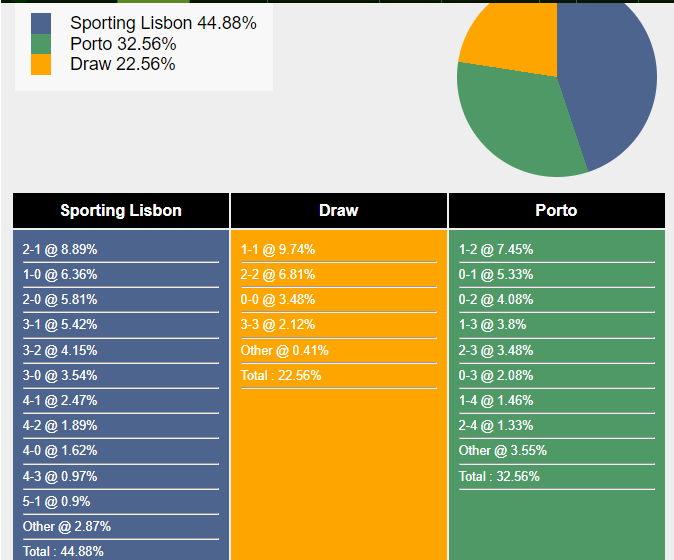Select the 1-2 @ 7.45% Porto row

pos(496,249)
